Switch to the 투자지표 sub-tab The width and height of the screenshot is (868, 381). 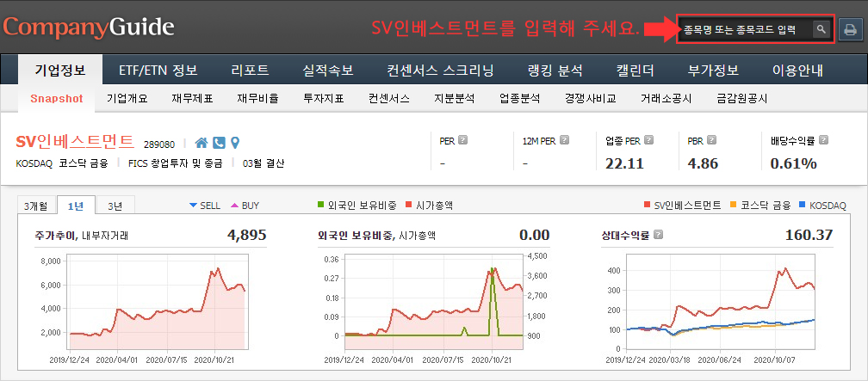pos(323,99)
